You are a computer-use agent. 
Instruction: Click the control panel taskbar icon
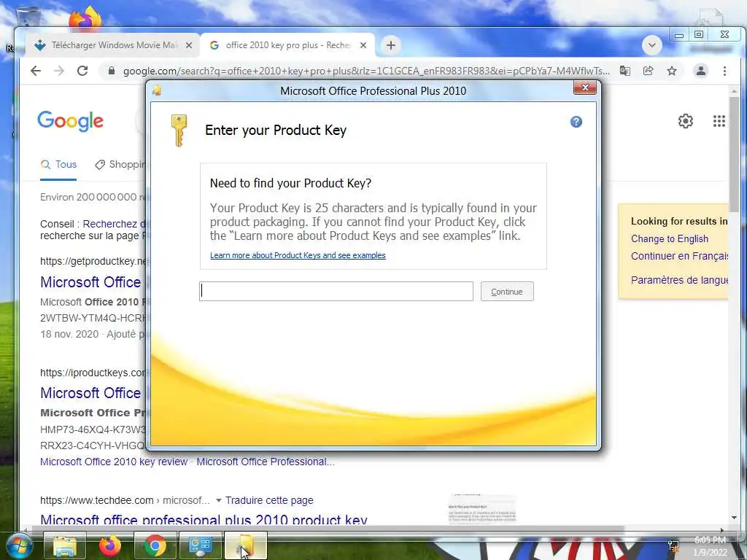(200, 545)
